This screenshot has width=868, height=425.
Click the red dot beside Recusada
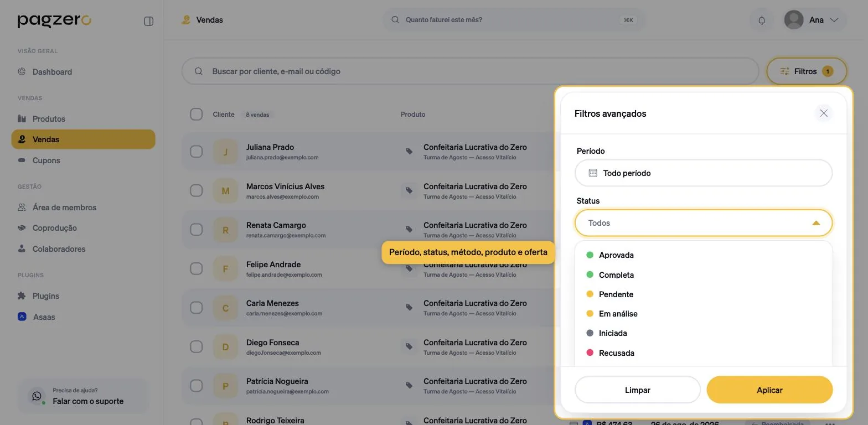click(x=590, y=353)
